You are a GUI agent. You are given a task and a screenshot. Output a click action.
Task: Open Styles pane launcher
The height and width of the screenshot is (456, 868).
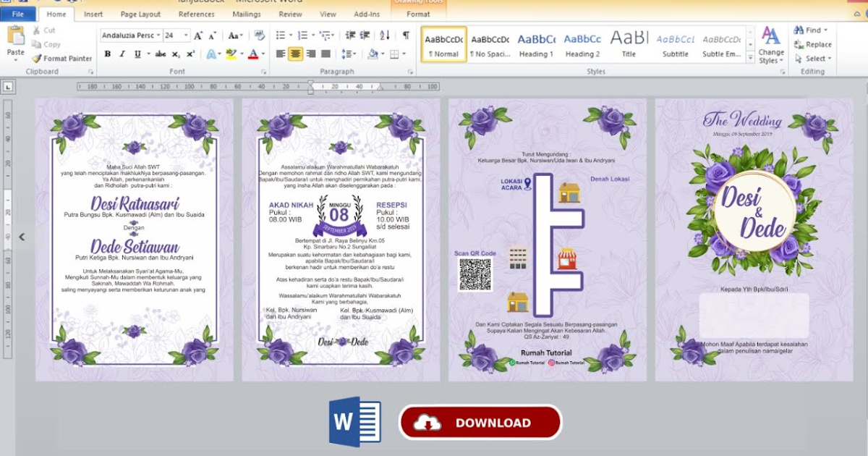[x=783, y=72]
